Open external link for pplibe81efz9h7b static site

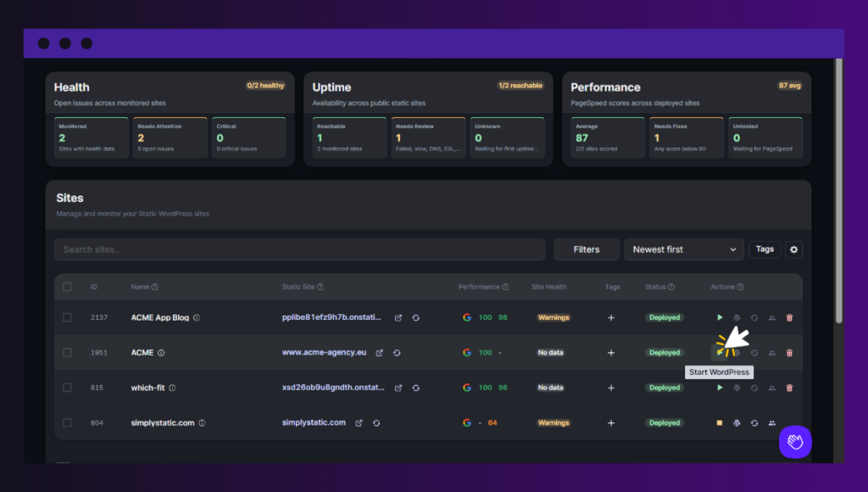click(x=398, y=317)
